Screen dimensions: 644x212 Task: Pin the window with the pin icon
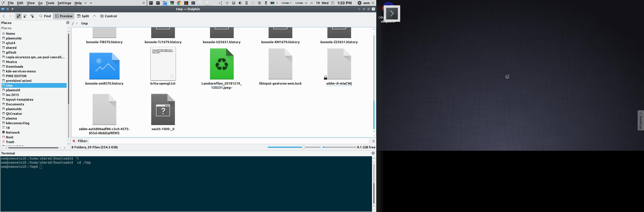pos(13,9)
